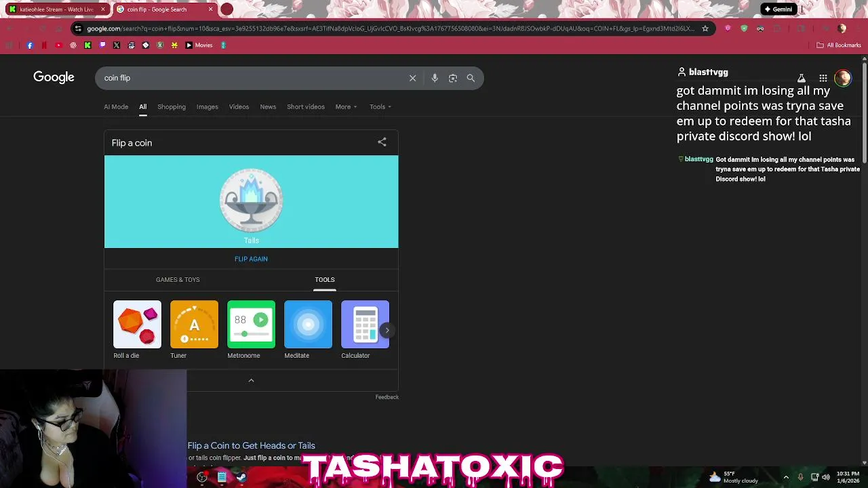Click the coin showing Tails
Viewport: 868px width, 488px height.
tap(251, 201)
